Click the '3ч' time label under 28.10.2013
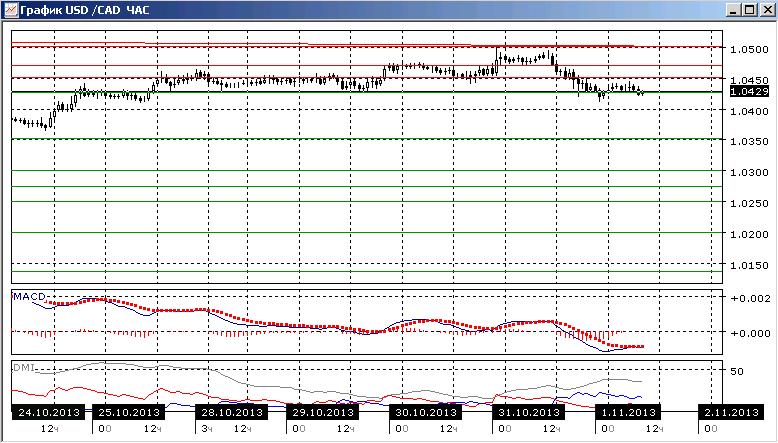Viewport: 778px width, 443px height. [x=206, y=429]
